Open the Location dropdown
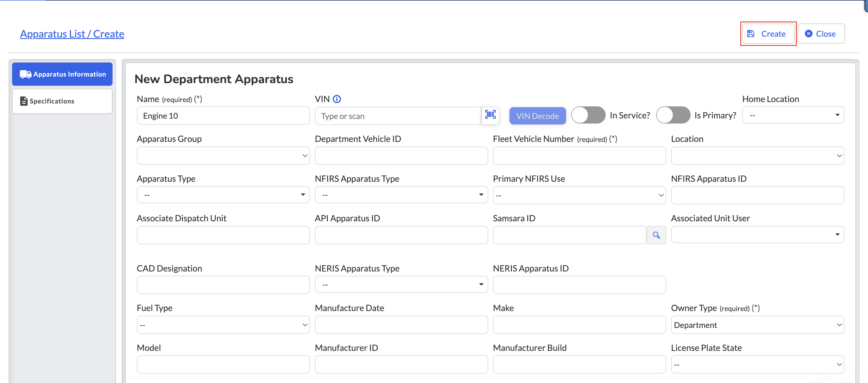The image size is (868, 383). pyautogui.click(x=757, y=155)
